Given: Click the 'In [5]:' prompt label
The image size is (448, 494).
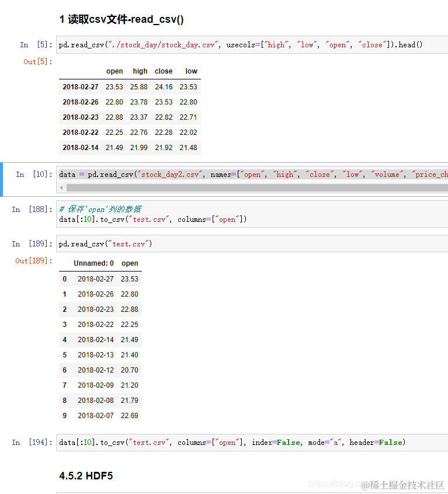Looking at the screenshot, I should coord(36,45).
